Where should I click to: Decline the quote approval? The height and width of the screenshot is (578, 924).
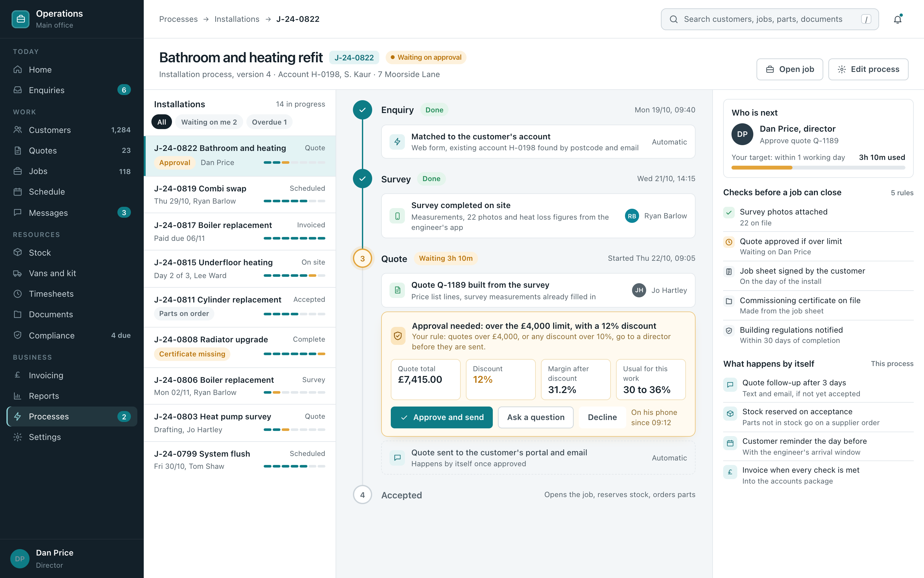point(602,417)
